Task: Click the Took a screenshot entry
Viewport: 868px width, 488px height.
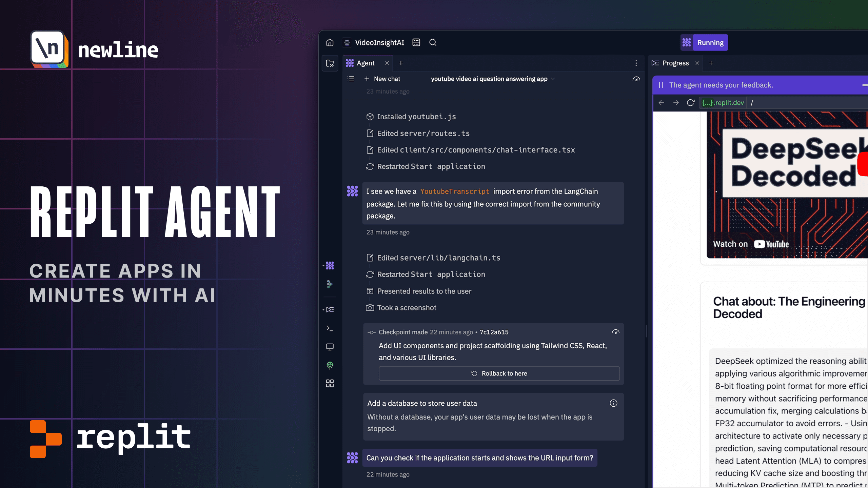Action: point(401,308)
